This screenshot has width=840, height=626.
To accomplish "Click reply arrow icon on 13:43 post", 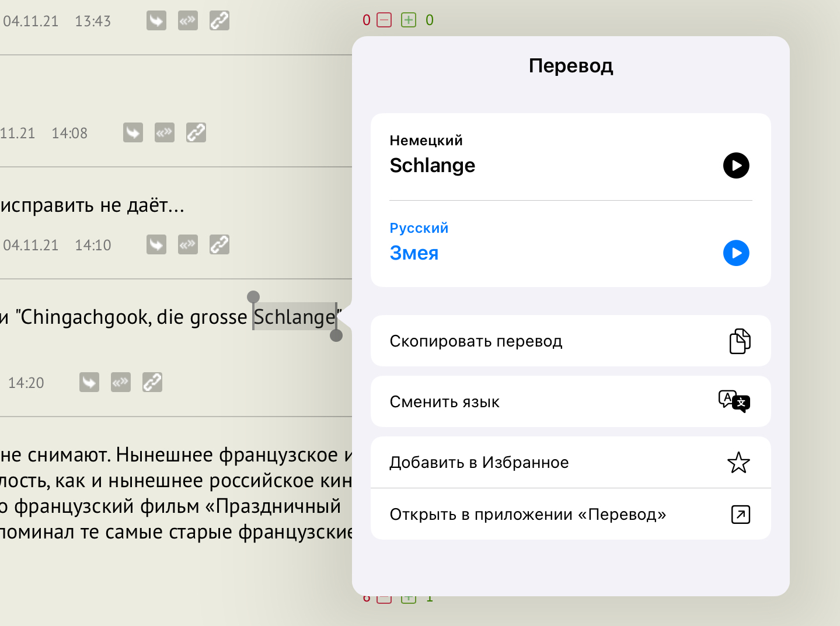I will 156,21.
